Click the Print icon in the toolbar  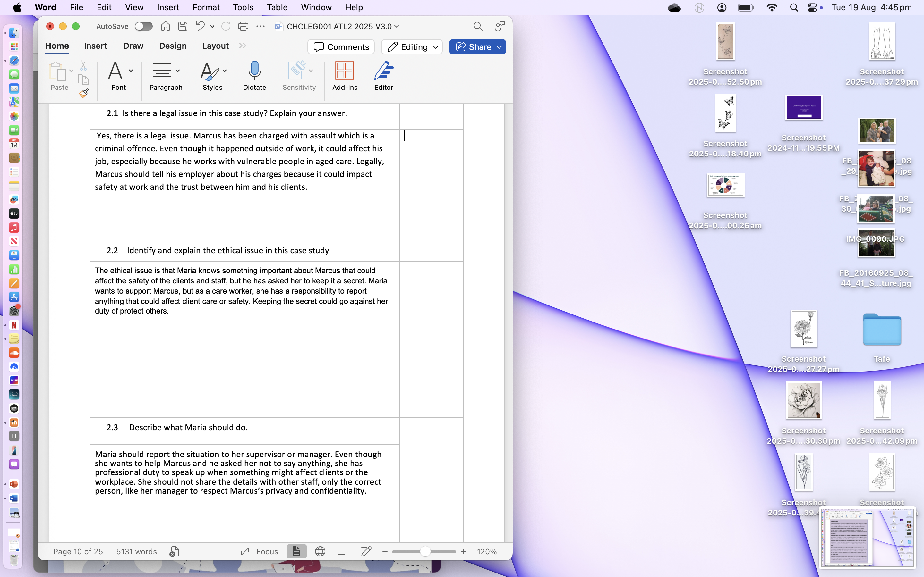[243, 26]
